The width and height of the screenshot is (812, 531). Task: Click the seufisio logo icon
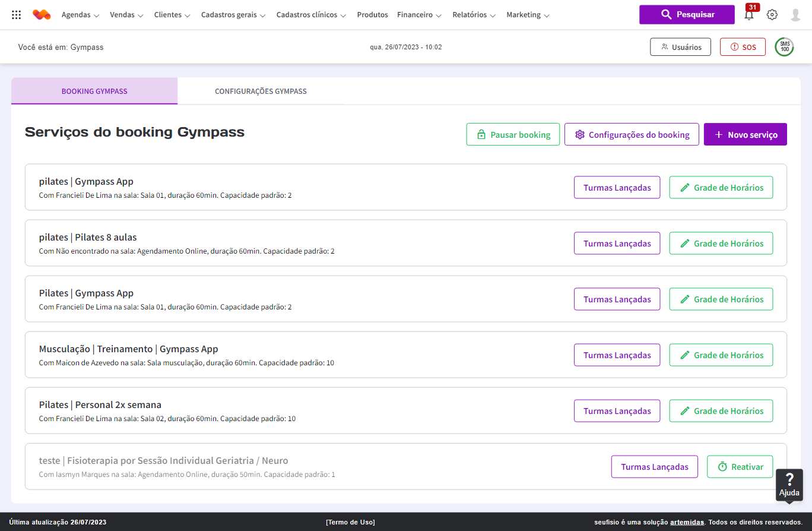point(42,15)
